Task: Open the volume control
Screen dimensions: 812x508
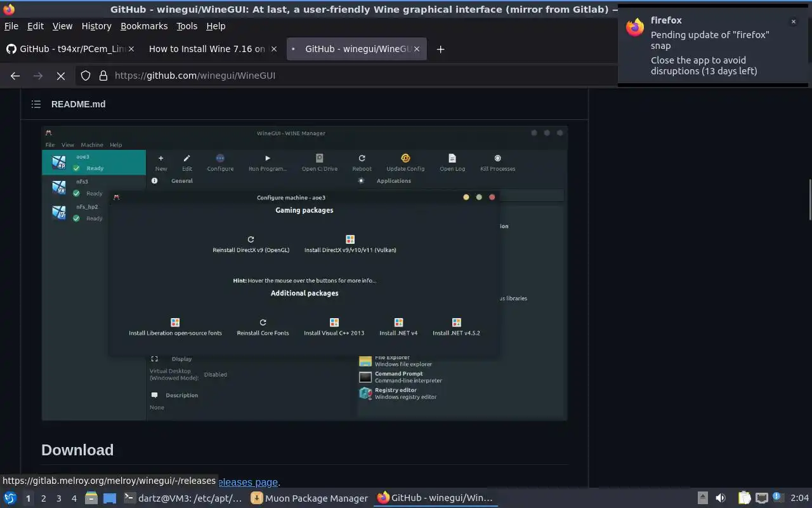Action: point(721,498)
